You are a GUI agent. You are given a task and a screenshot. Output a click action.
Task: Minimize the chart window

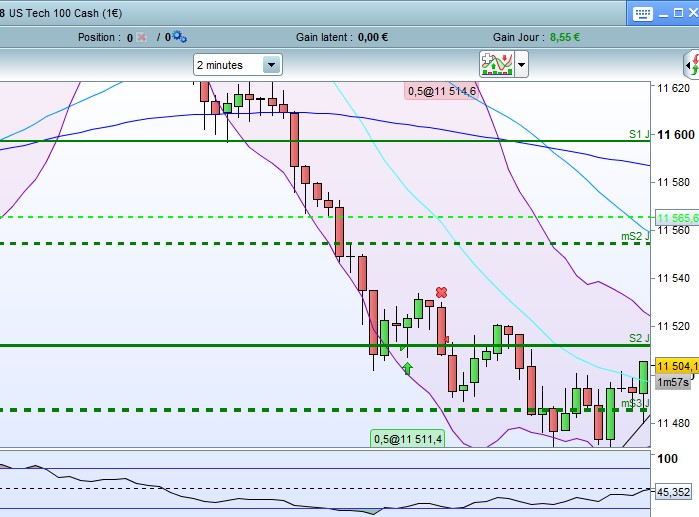pyautogui.click(x=663, y=14)
